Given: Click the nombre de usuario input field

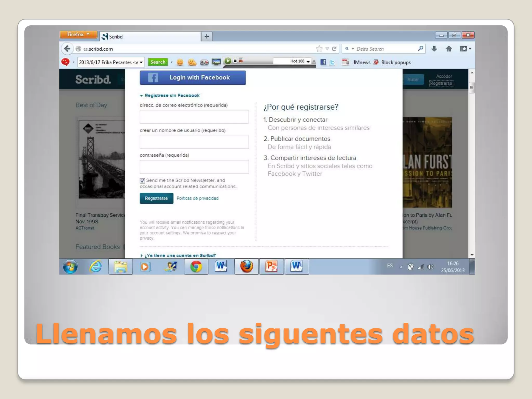Looking at the screenshot, I should (194, 142).
